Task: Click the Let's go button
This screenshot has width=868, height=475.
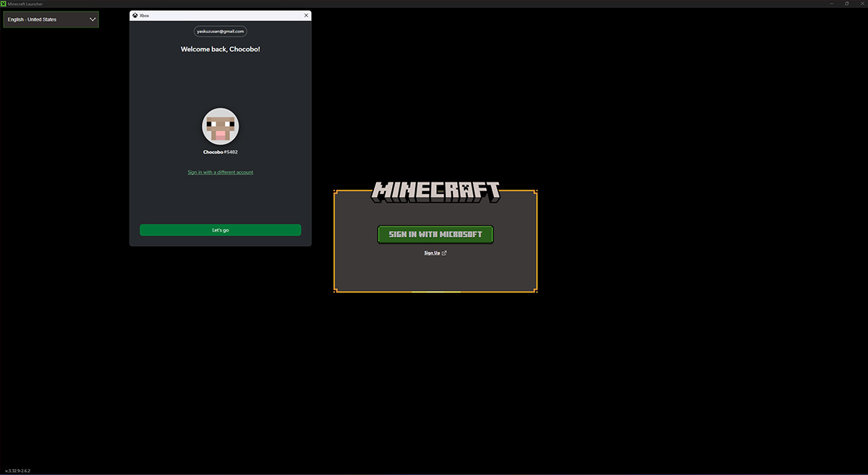Action: 221,230
